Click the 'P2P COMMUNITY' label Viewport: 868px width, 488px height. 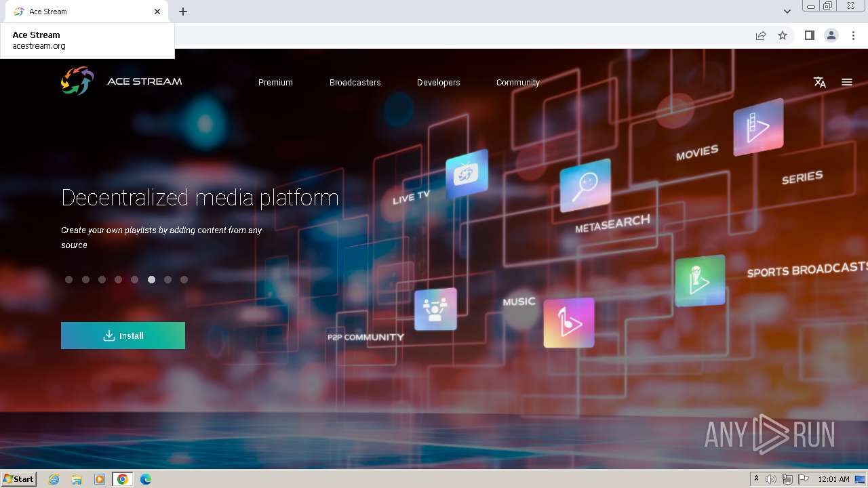point(366,337)
